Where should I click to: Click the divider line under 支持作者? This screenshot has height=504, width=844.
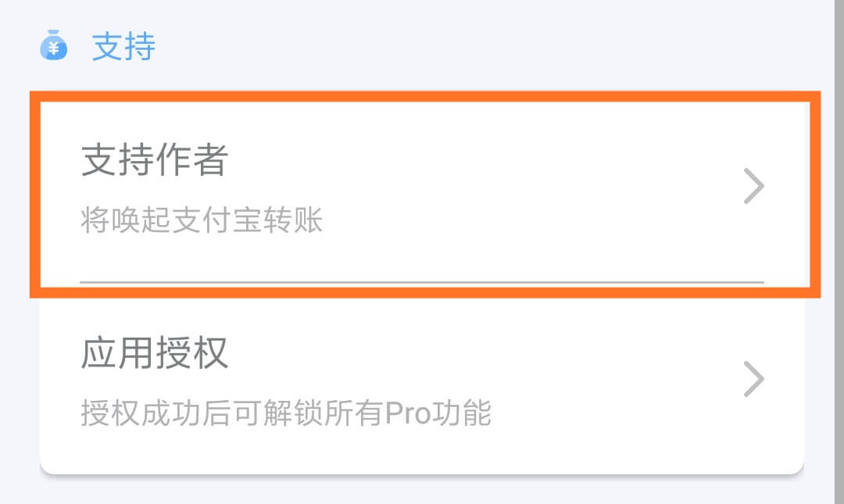[x=422, y=281]
